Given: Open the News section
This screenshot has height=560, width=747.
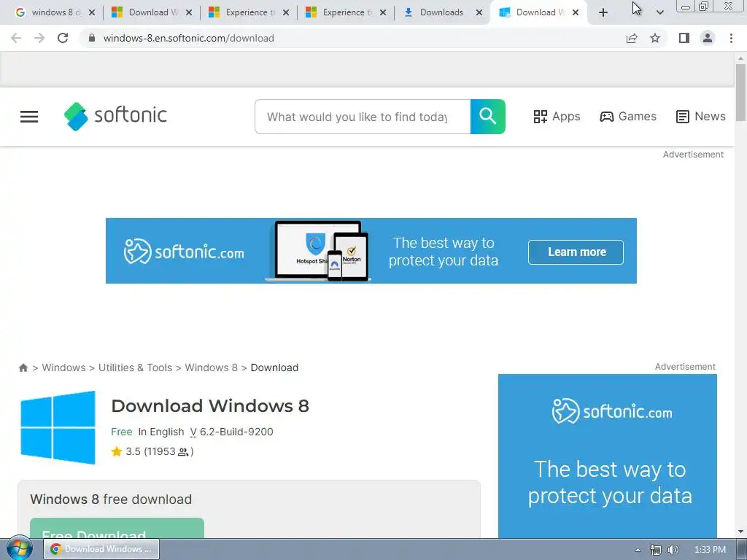Looking at the screenshot, I should (701, 117).
